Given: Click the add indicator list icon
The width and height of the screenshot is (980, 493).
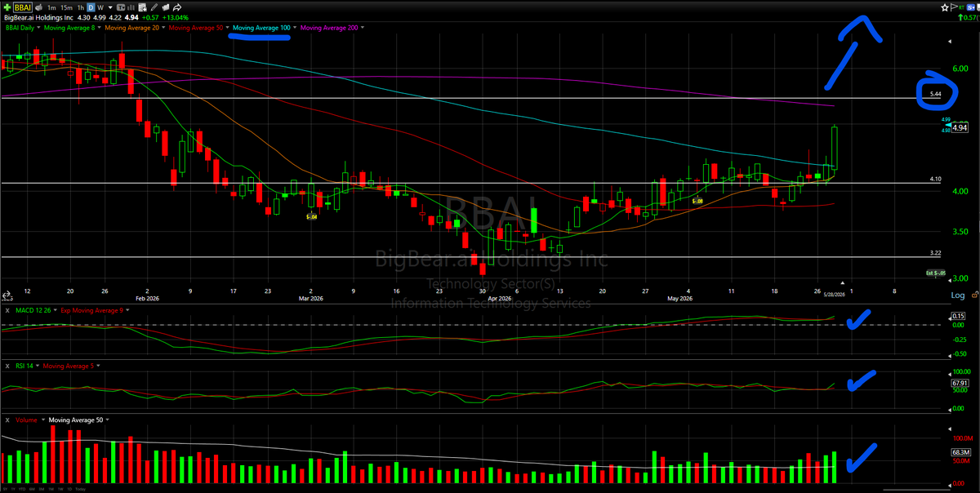Looking at the screenshot, I should click(143, 7).
